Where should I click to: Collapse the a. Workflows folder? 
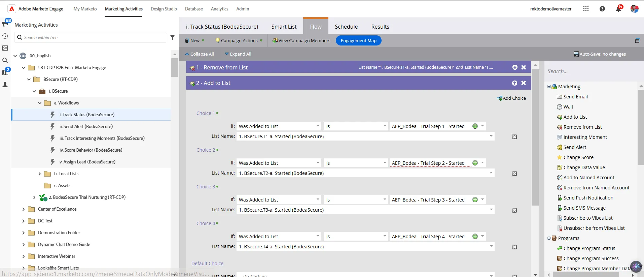tap(40, 103)
